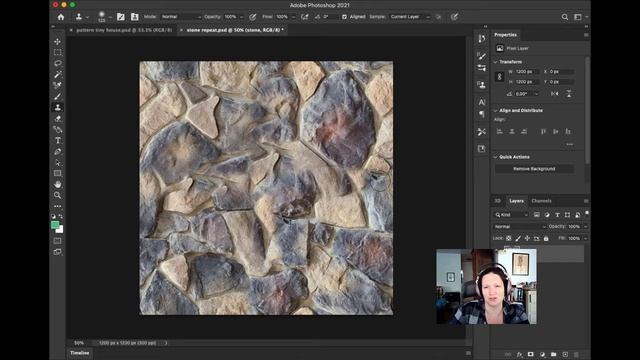Collapse the Quick Actions section
The height and width of the screenshot is (360, 640).
[x=496, y=157]
